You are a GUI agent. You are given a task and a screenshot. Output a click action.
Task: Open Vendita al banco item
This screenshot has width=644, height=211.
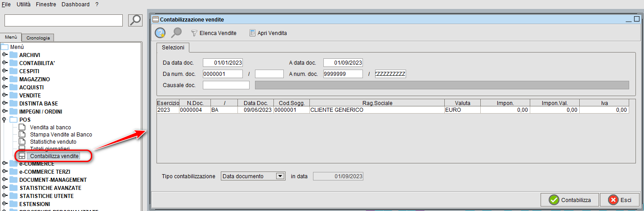[50, 127]
